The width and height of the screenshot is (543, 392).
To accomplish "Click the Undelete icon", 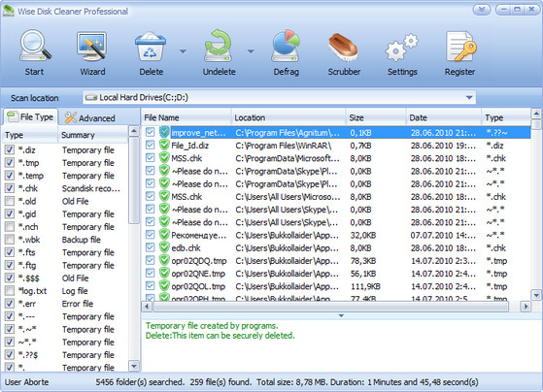I will (x=219, y=47).
